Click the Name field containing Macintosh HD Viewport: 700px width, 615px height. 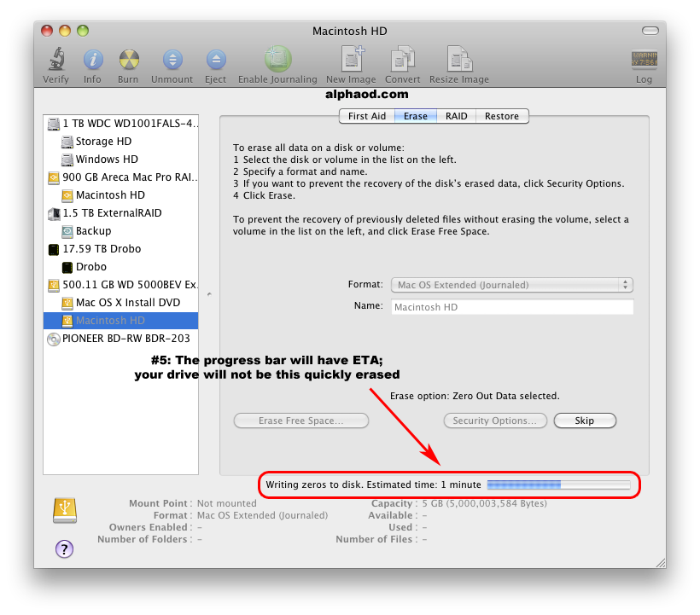512,307
